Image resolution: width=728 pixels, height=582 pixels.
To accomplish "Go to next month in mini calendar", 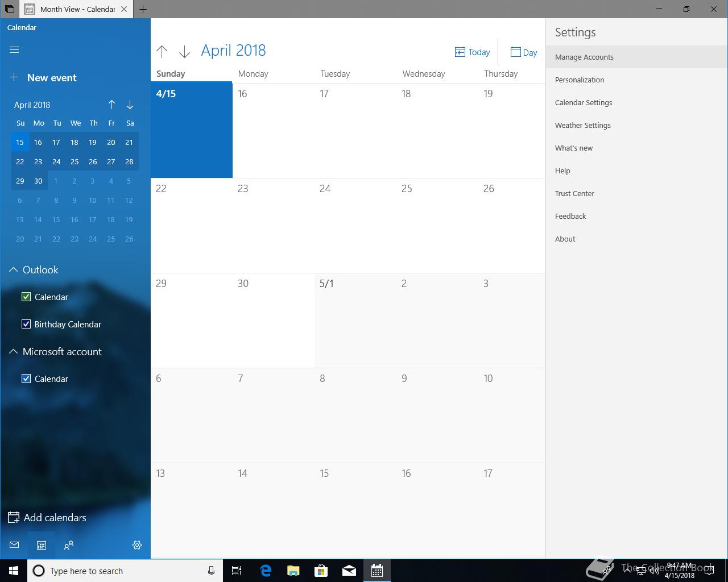I will pos(130,105).
